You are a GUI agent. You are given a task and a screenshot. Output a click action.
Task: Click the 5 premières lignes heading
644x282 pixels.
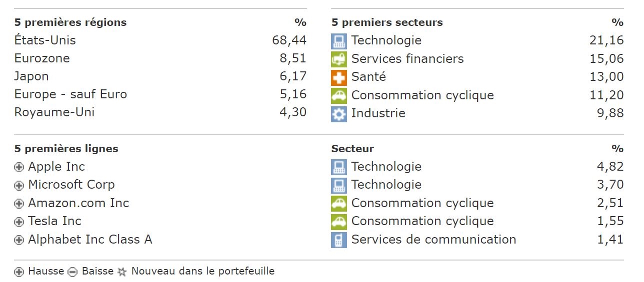tap(66, 149)
